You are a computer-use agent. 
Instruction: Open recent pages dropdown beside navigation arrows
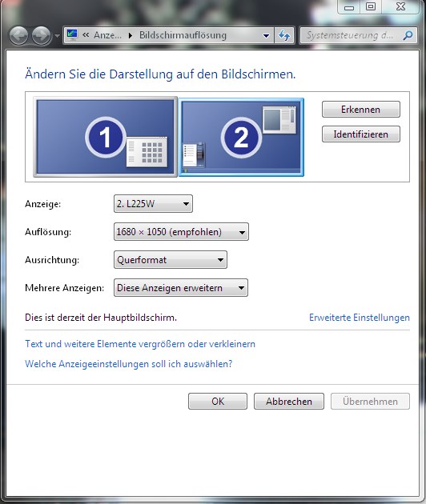[58, 36]
